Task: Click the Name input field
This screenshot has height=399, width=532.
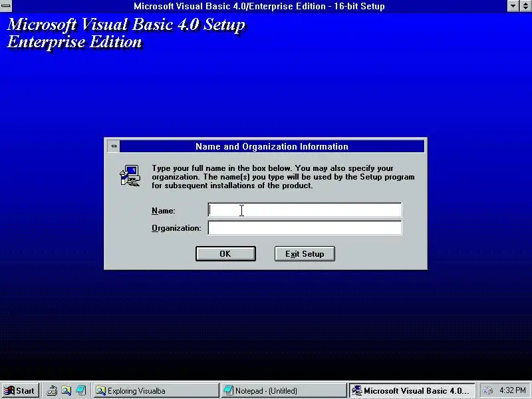Action: [x=305, y=210]
